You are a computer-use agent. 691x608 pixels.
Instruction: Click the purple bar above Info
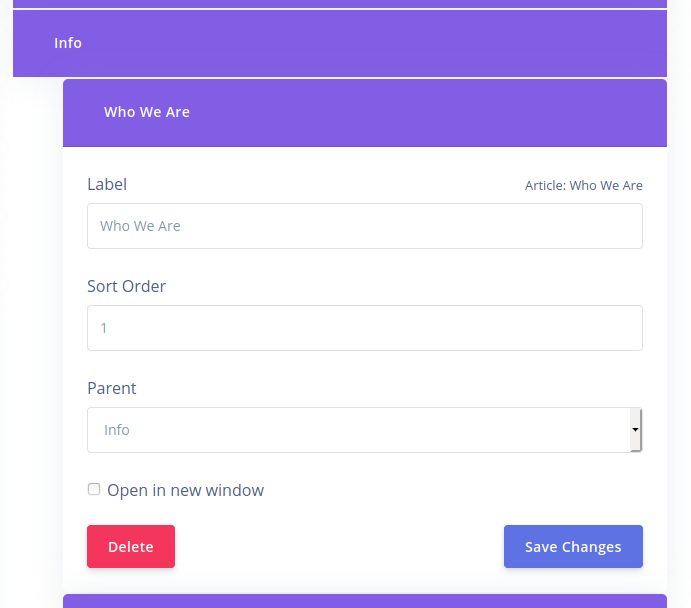click(340, 3)
